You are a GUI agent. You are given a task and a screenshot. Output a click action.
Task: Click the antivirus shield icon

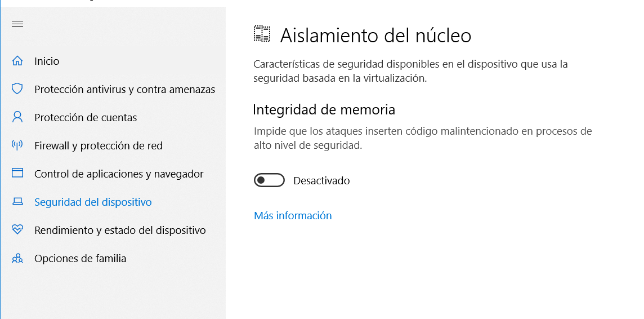click(17, 89)
